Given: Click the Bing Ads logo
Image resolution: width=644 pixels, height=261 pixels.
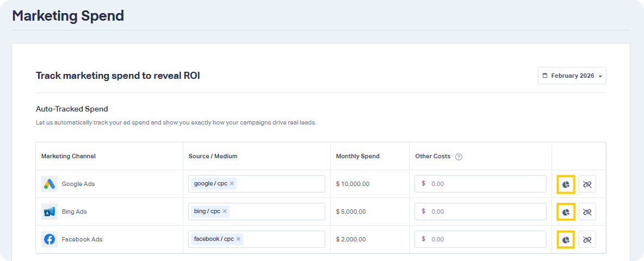Looking at the screenshot, I should (x=49, y=212).
